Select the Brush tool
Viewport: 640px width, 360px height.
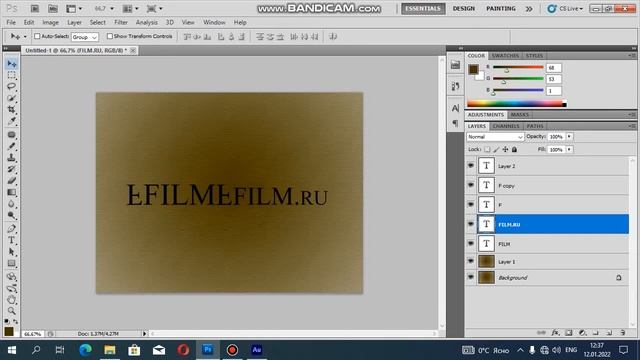(11, 146)
